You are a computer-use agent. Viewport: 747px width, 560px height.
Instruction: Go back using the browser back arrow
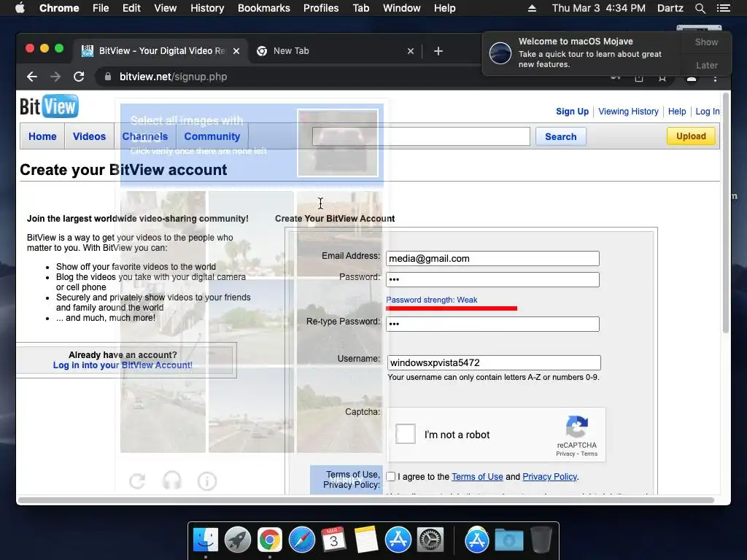click(32, 77)
